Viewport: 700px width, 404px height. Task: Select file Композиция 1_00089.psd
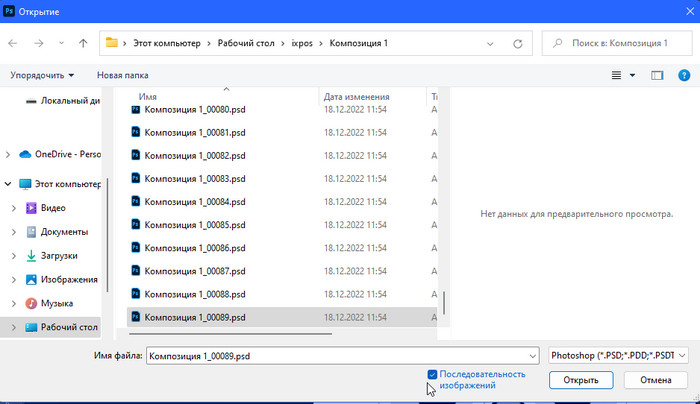pos(282,317)
